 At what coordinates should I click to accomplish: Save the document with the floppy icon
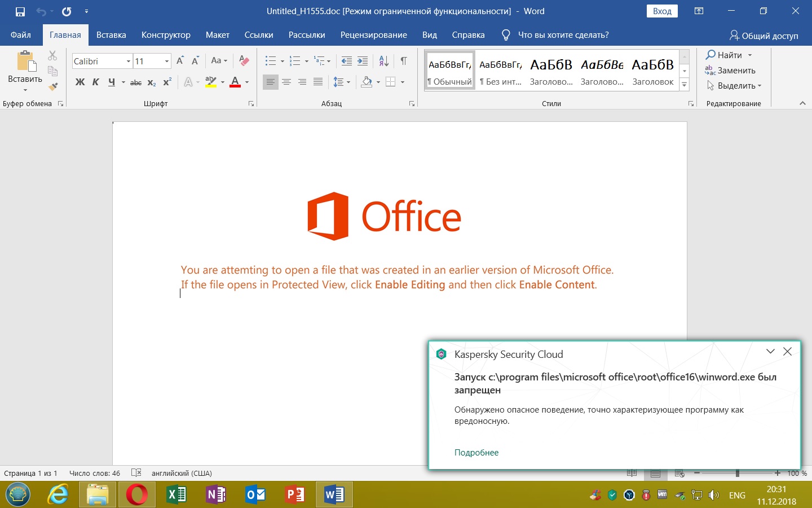pos(20,11)
